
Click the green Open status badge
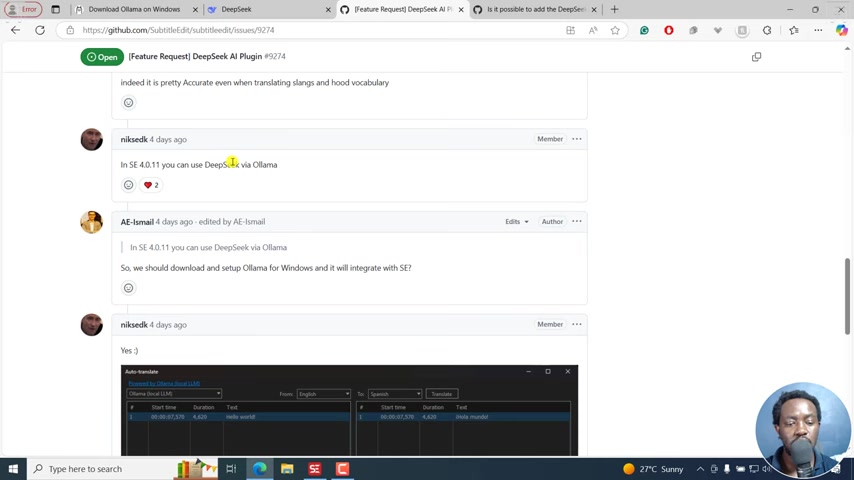click(102, 57)
